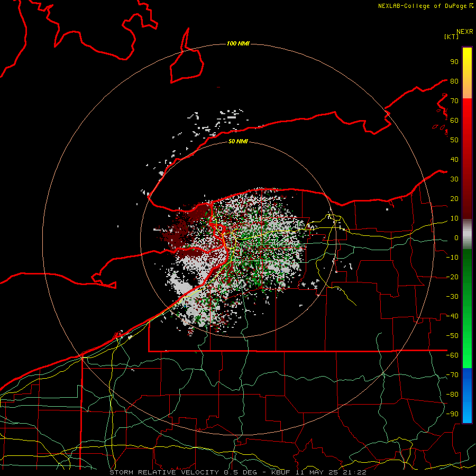Click the 30 scale label
The height and width of the screenshot is (476, 476).
[454, 179]
